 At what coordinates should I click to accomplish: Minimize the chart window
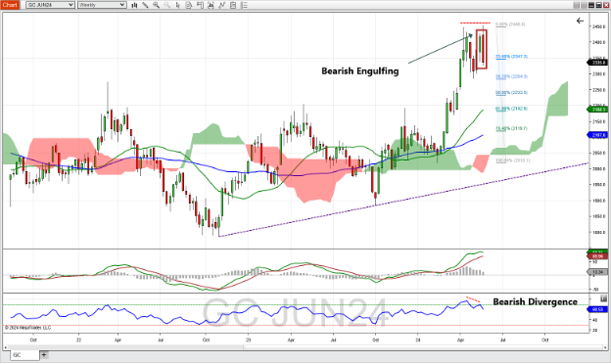591,5
